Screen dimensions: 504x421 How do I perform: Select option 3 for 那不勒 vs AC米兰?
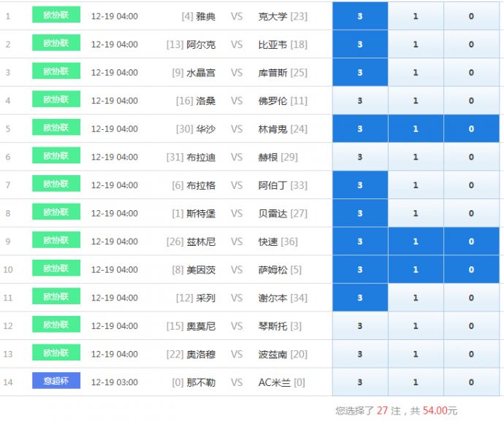[360, 382]
